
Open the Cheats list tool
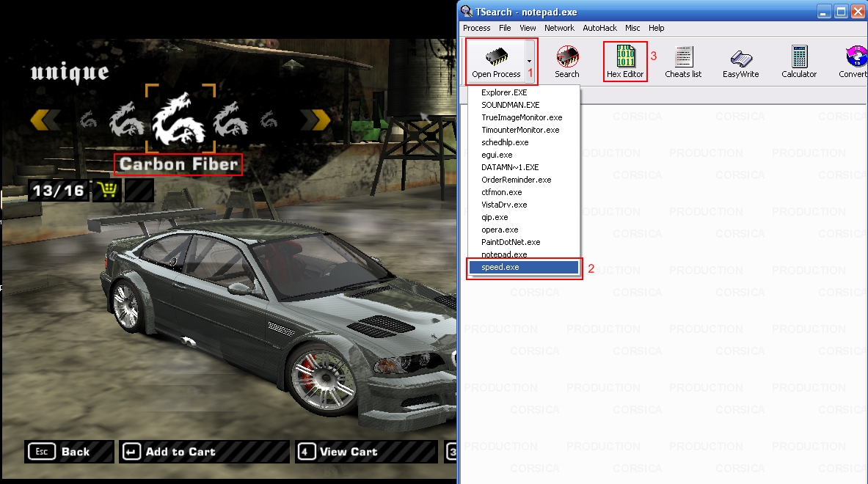pyautogui.click(x=683, y=62)
